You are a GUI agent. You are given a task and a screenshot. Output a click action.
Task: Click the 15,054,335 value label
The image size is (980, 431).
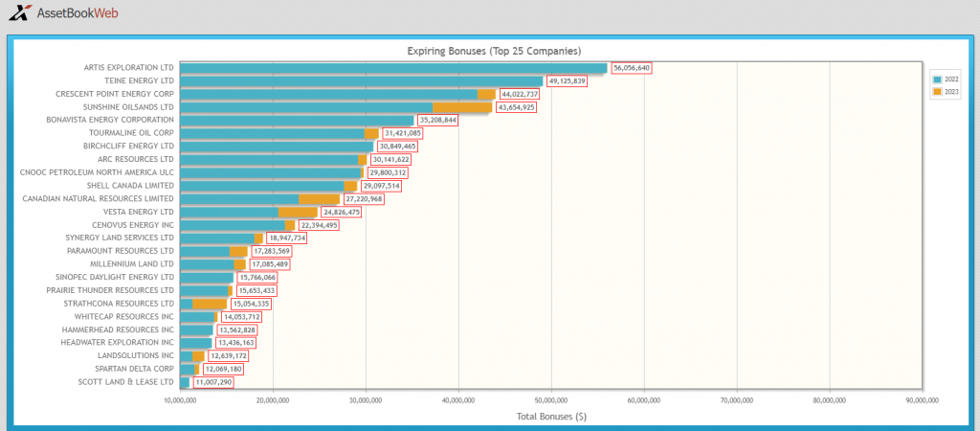(252, 304)
